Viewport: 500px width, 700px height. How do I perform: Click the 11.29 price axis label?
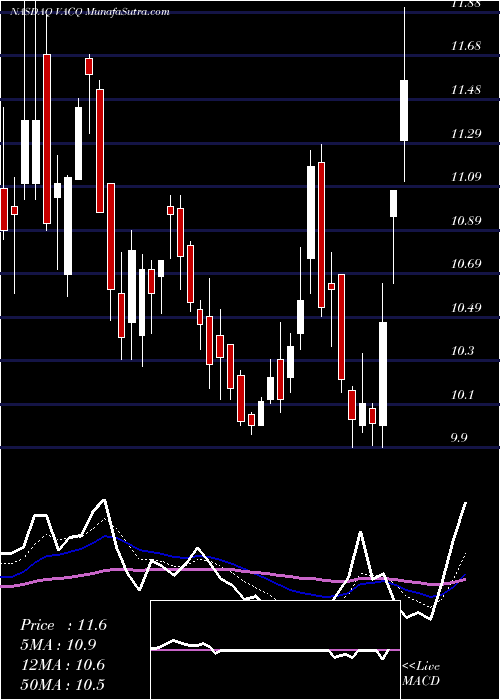pos(465,133)
